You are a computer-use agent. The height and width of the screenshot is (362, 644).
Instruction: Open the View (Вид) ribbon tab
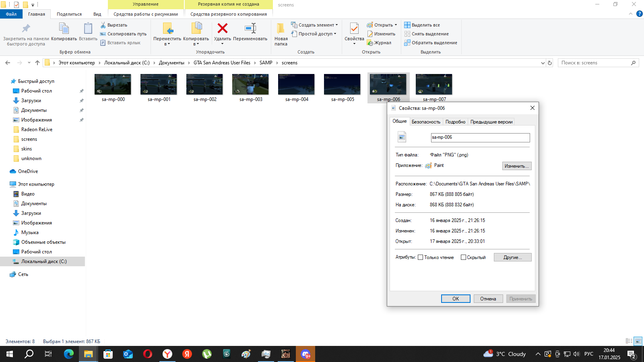(97, 14)
